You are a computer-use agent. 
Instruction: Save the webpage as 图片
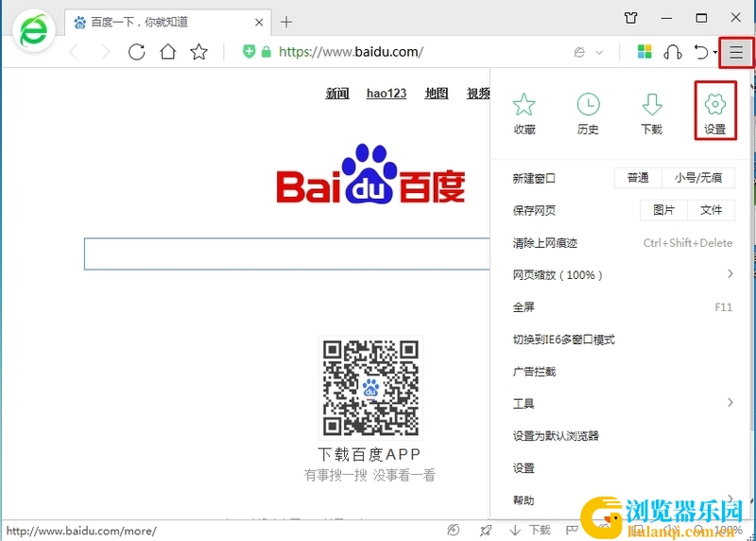click(663, 210)
